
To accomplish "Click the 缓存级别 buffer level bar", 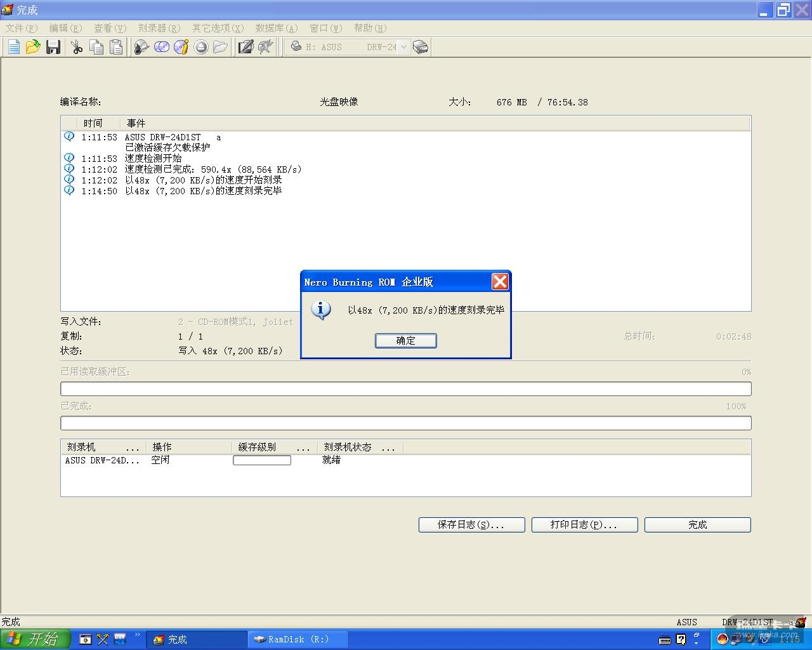I will point(262,460).
